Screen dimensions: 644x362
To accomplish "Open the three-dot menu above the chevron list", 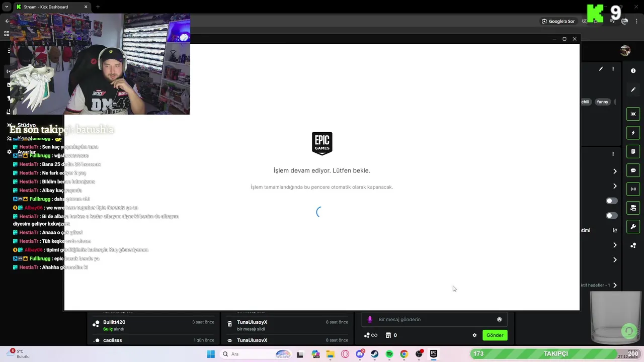I will click(613, 154).
